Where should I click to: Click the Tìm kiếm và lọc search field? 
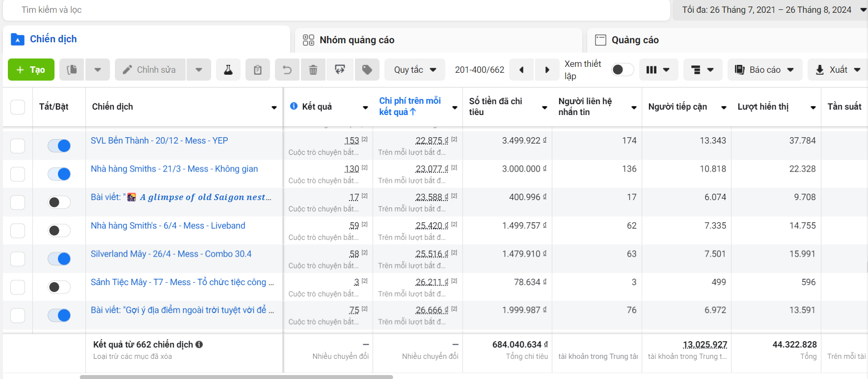[x=336, y=10]
